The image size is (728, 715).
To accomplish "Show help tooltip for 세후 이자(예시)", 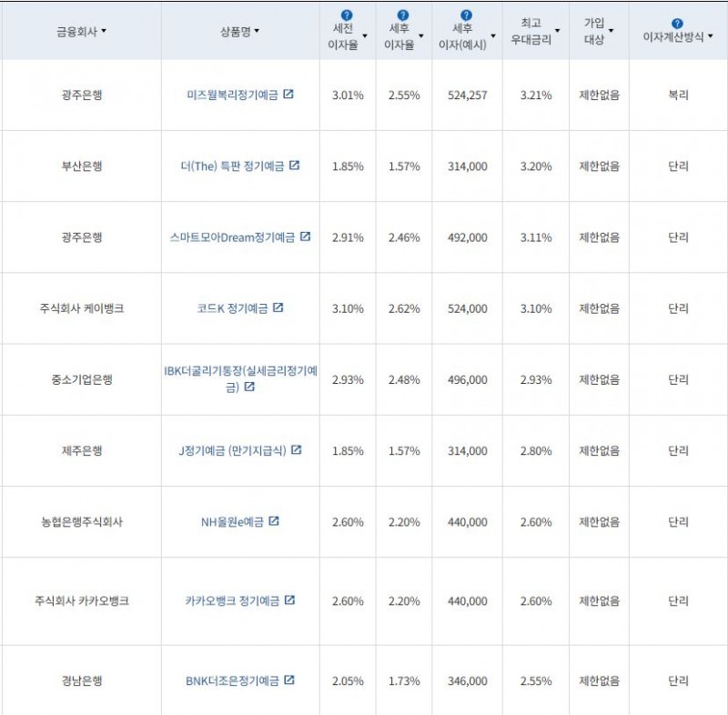I will click(x=466, y=15).
